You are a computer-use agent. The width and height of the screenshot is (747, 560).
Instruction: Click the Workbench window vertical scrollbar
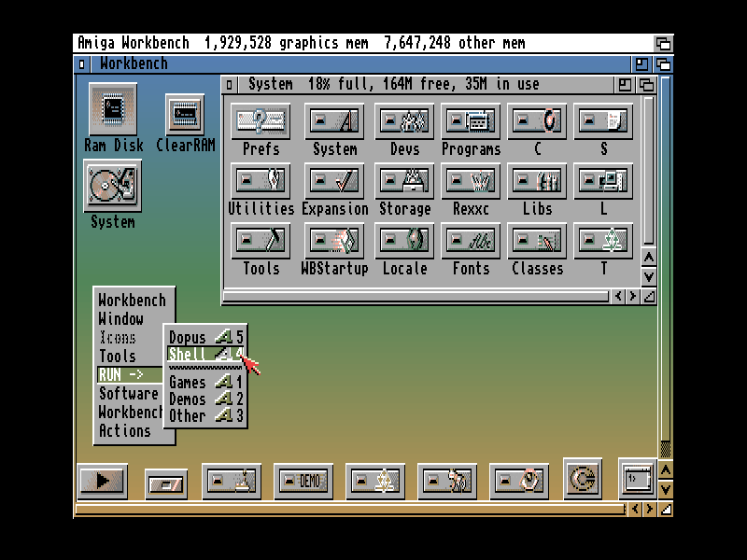(x=666, y=267)
